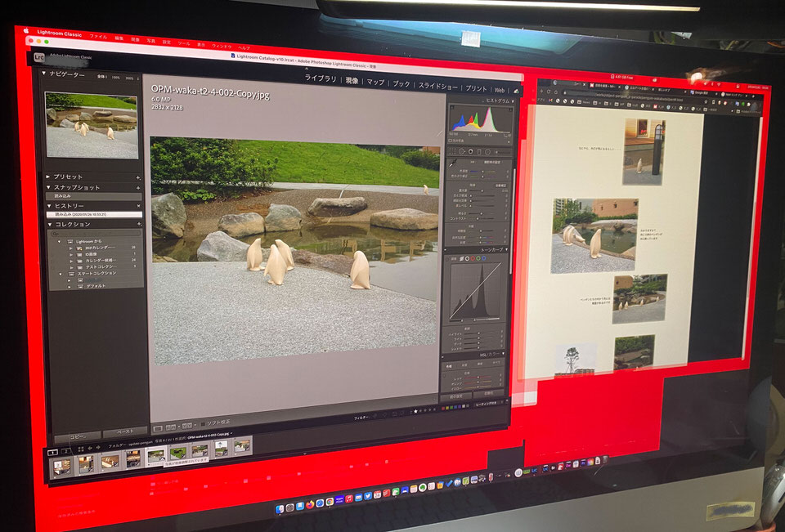Click the ペースト button
Image resolution: width=785 pixels, height=532 pixels.
(x=124, y=431)
